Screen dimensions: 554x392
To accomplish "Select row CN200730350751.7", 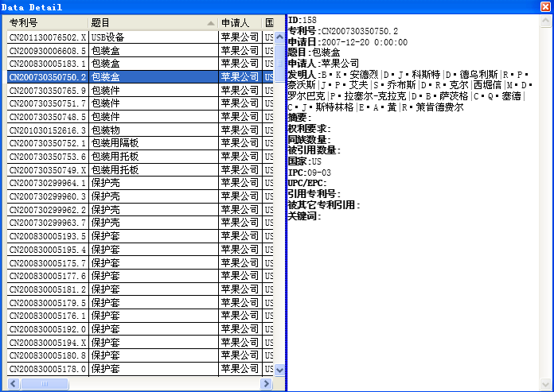I will point(141,103).
